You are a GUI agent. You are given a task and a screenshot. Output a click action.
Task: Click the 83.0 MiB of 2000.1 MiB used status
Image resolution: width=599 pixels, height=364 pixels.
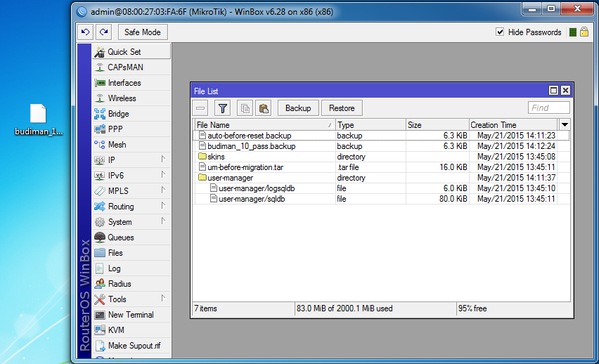(x=344, y=308)
